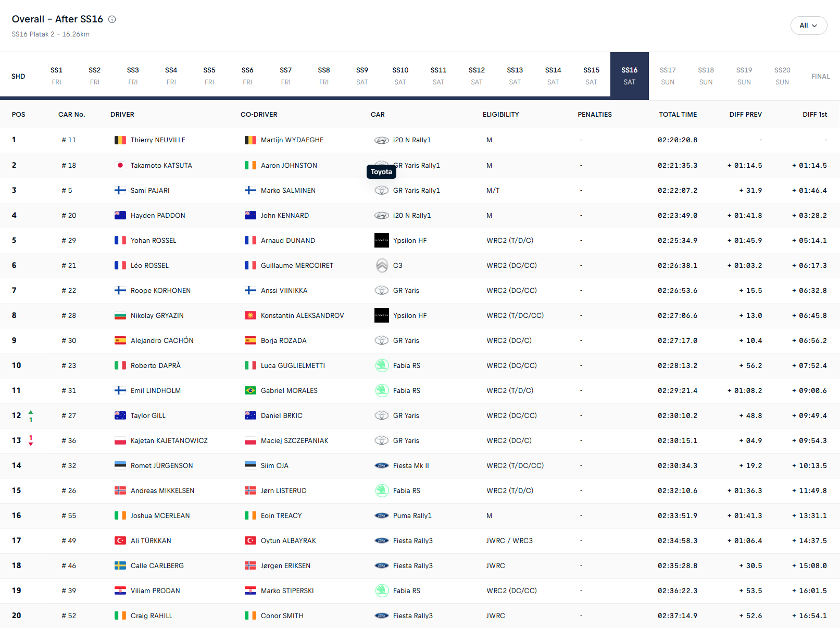Click the DRIVER column header
The height and width of the screenshot is (628, 840).
click(x=122, y=115)
